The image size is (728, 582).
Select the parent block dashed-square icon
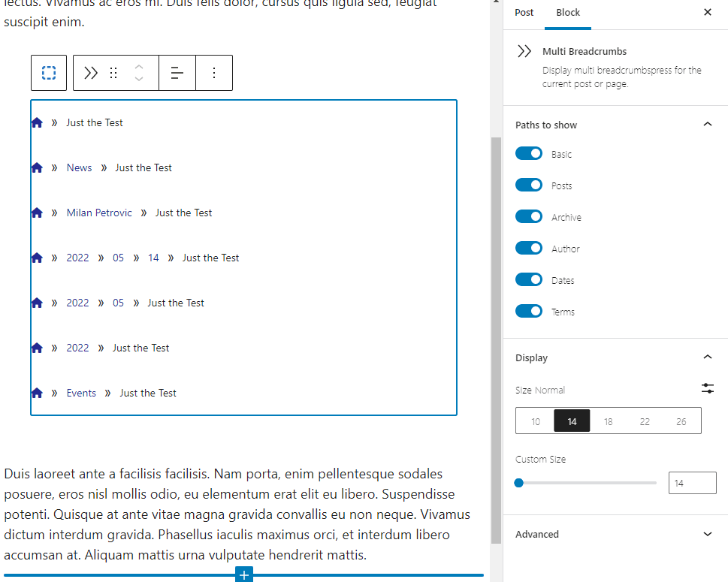[49, 73]
